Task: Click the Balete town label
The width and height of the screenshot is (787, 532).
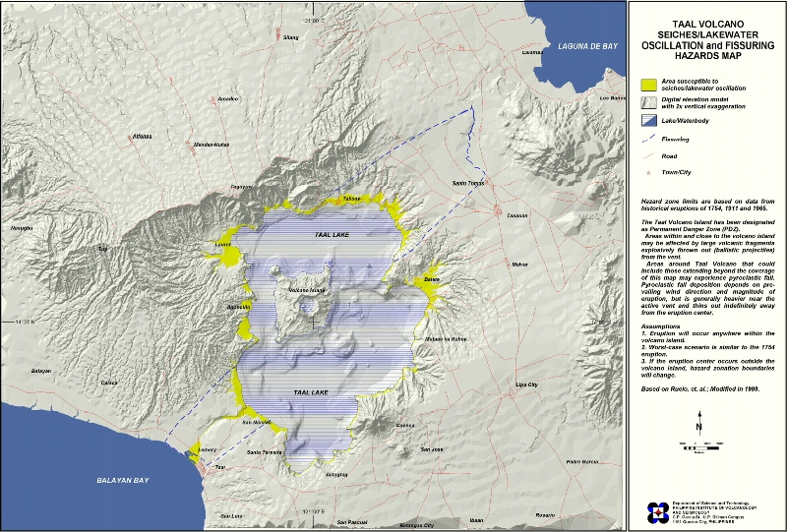Action: (x=430, y=280)
